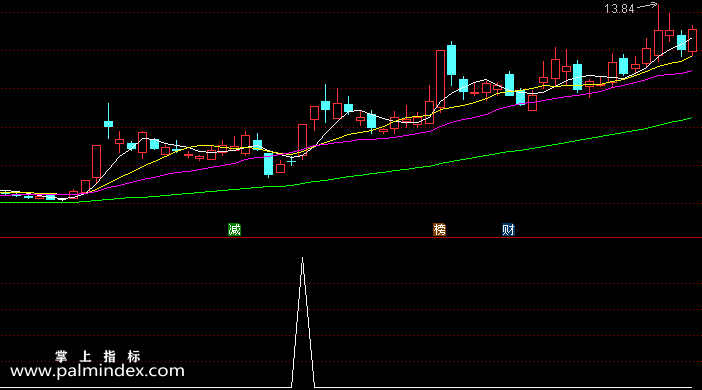This screenshot has height=390, width=702.
Task: Select the last red candle at the chart's right edge
Action: coord(692,40)
